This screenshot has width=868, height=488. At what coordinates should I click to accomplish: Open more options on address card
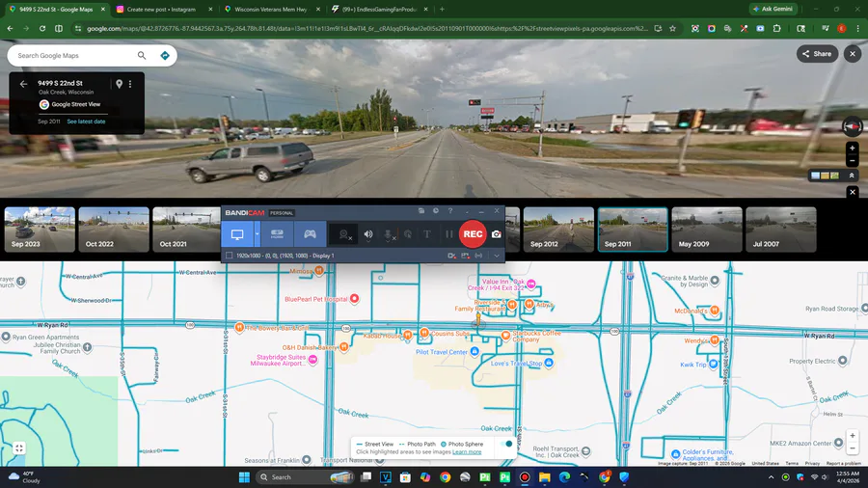tap(130, 84)
